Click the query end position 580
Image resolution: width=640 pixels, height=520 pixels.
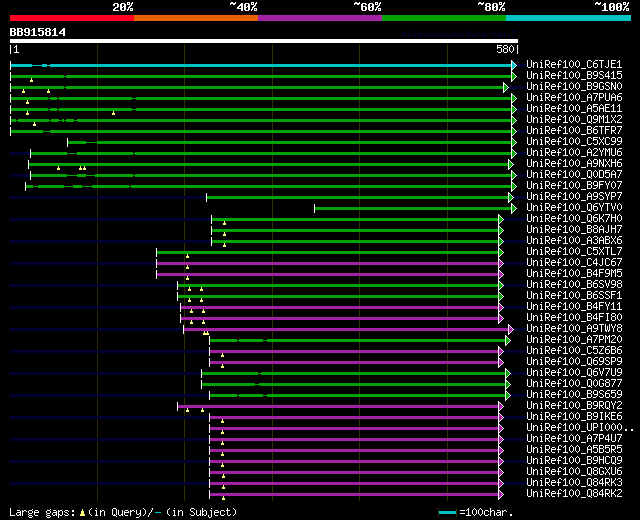tap(505, 49)
